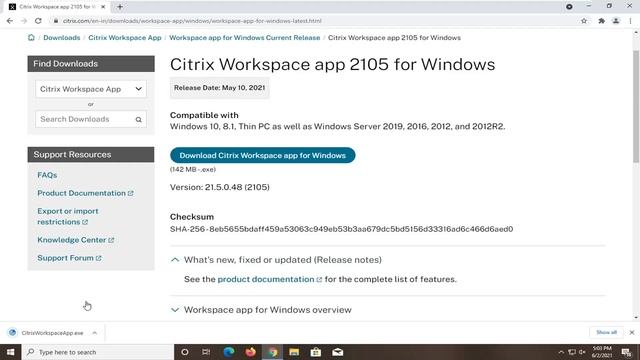Screen dimensions: 640x360
Task: Reload the Citrix download page
Action: pyautogui.click(x=38, y=21)
